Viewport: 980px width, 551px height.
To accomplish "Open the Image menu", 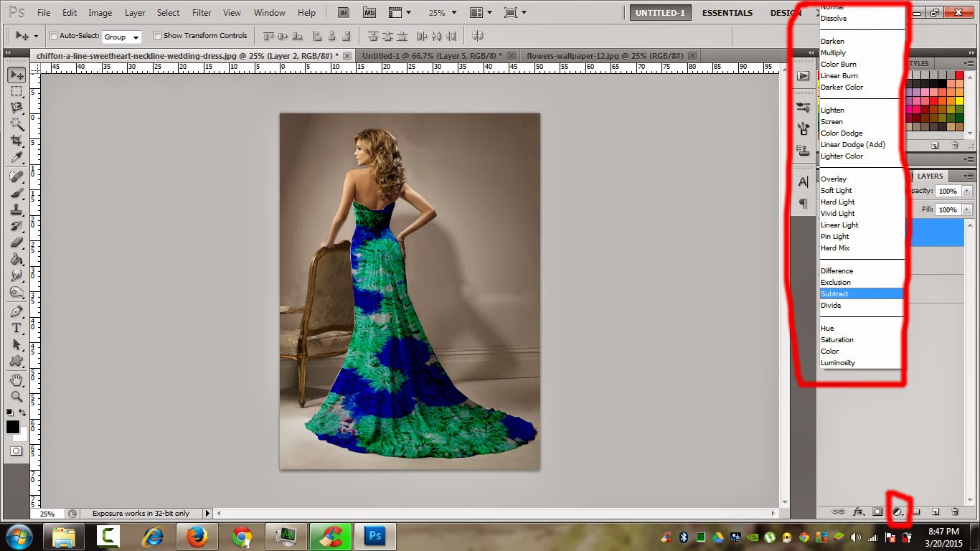I will point(100,13).
